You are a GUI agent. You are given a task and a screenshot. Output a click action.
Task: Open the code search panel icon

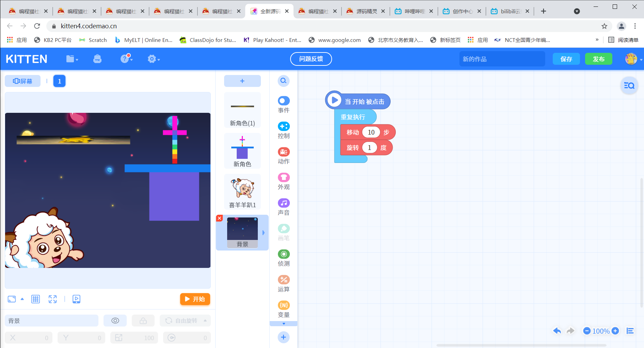point(629,86)
